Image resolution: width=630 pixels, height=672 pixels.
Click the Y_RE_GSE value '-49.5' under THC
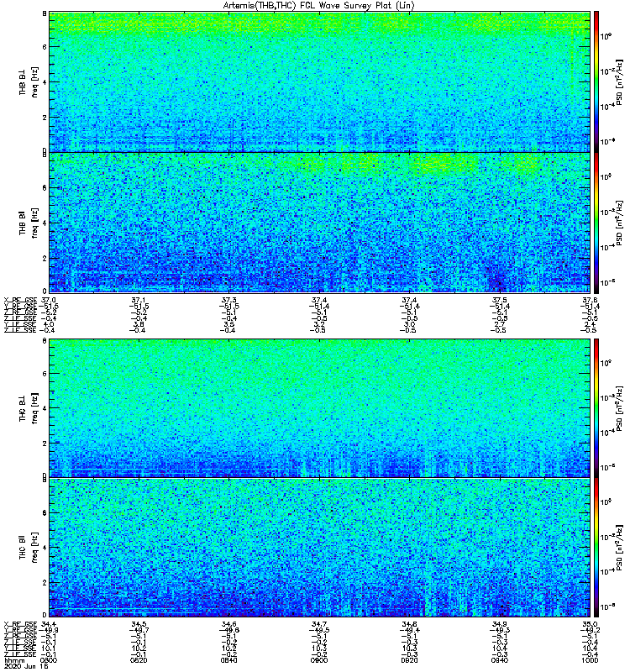pyautogui.click(x=319, y=630)
